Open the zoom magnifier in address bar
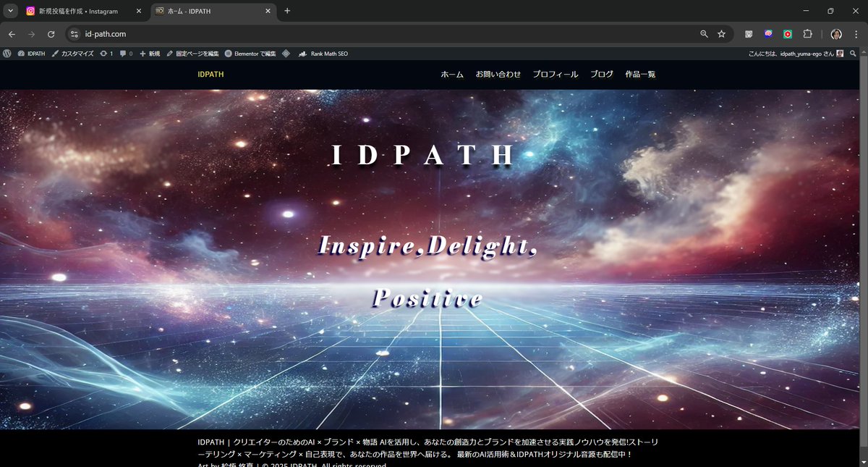Screen dimensions: 868x467 [x=704, y=34]
